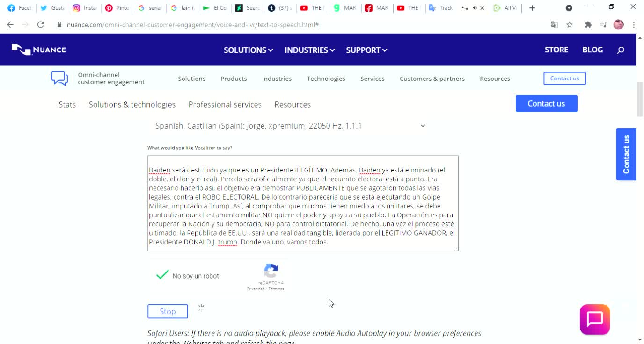Viewport: 644px width, 344px height.
Task: Click the Omni-channel chat bubbles icon
Action: tap(60, 78)
